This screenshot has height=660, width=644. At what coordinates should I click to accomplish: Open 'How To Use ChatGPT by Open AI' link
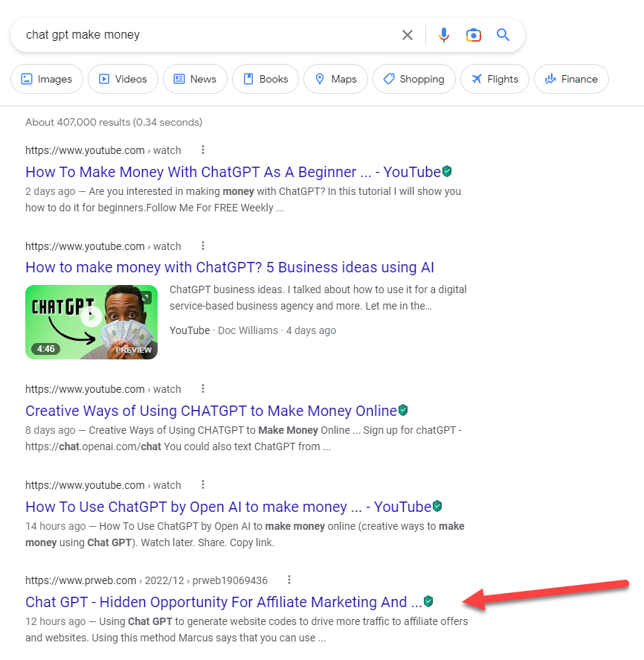click(x=228, y=507)
